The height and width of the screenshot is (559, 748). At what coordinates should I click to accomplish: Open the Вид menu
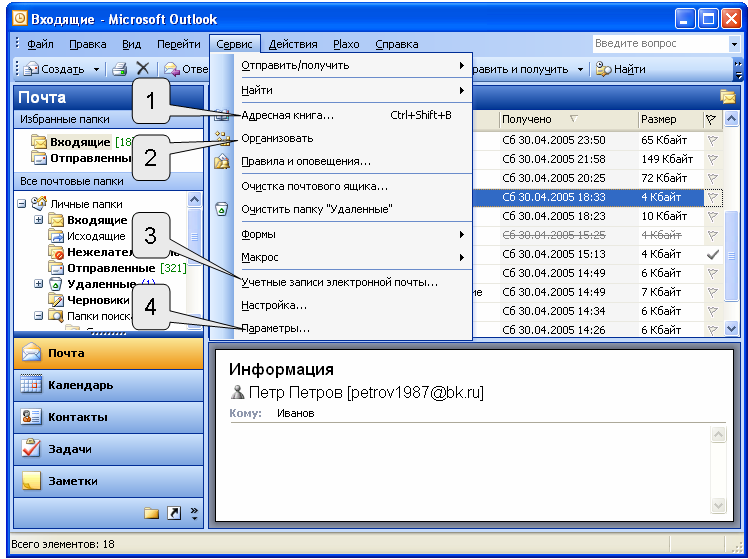pos(131,44)
